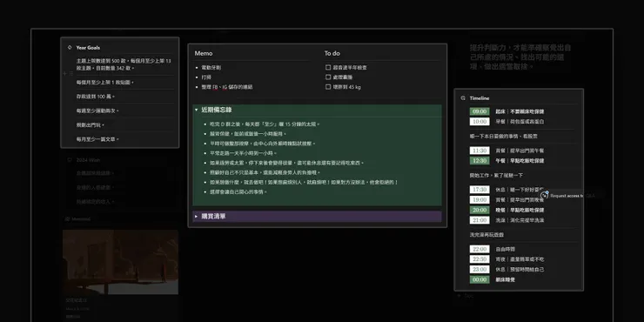Click the 打掃 memo bullet
644x322 pixels.
205,77
